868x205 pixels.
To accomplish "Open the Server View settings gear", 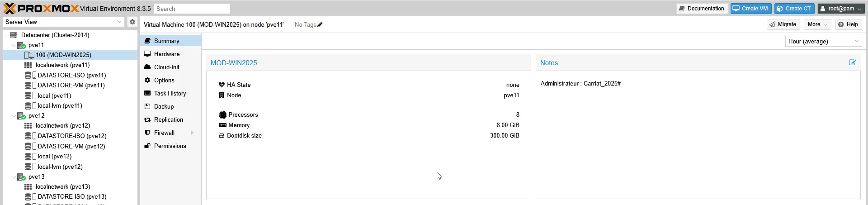I will (132, 22).
